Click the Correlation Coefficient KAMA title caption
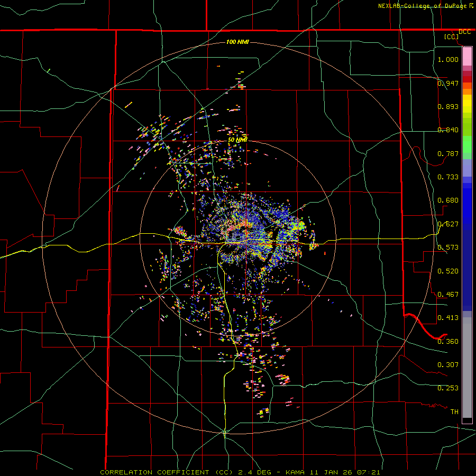 point(240,472)
